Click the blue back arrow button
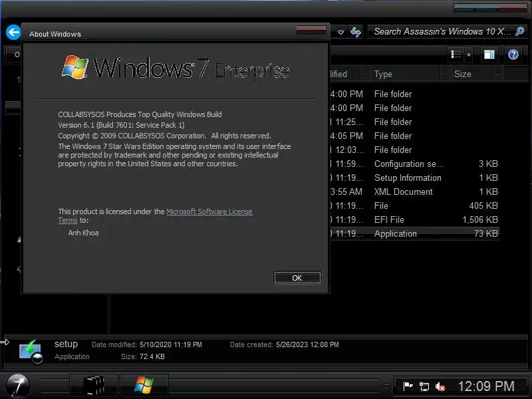 click(13, 33)
